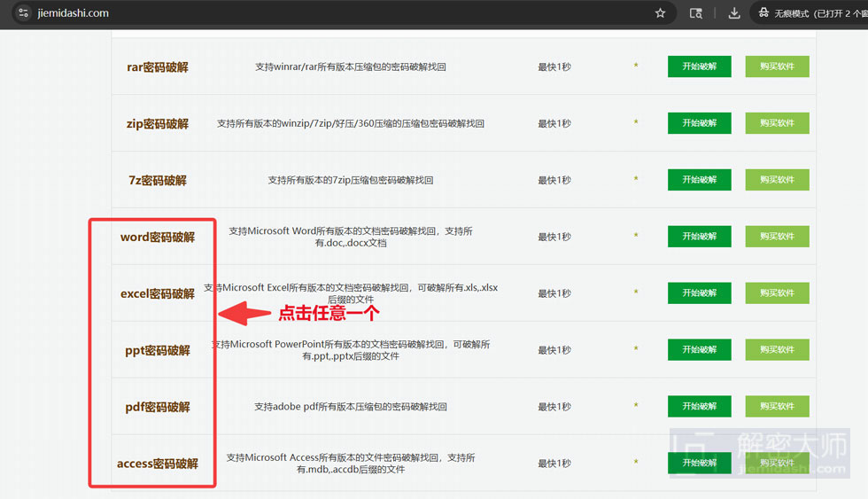This screenshot has height=499, width=868.
Task: Click the site info icon beside jiemidashi.com
Action: pyautogui.click(x=23, y=12)
